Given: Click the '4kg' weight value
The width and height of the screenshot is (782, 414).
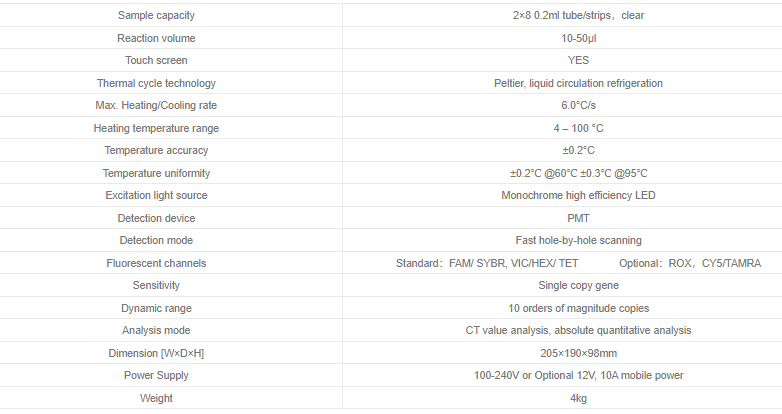Looking at the screenshot, I should (578, 398).
